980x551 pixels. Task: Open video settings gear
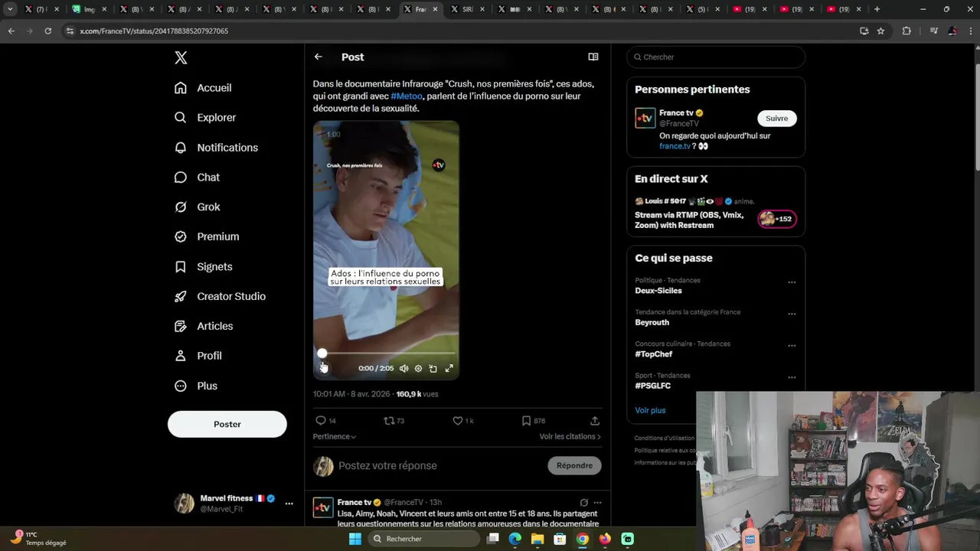pos(418,369)
